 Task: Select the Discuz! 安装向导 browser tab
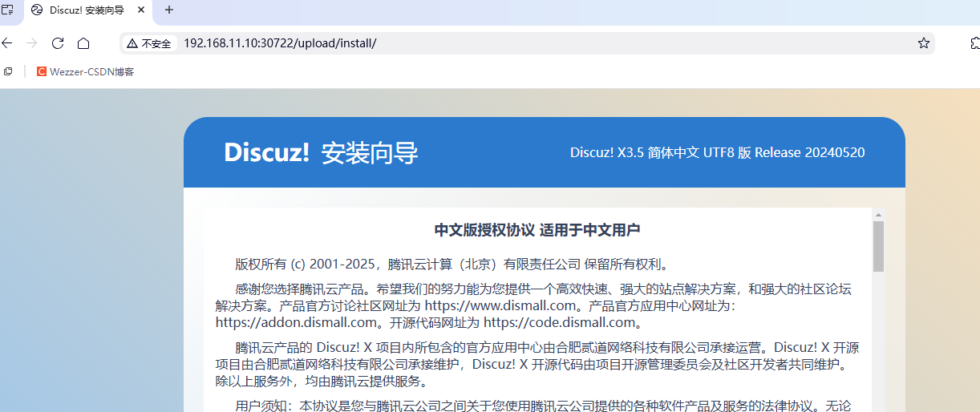(88, 10)
